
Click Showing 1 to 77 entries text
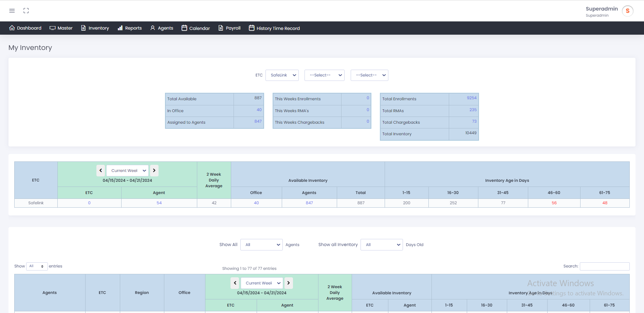click(249, 268)
